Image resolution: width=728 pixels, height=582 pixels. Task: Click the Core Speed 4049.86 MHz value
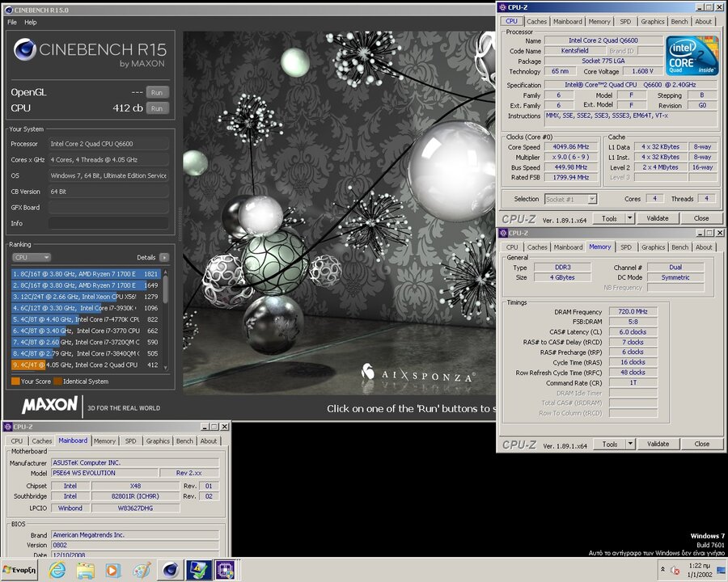coord(570,146)
